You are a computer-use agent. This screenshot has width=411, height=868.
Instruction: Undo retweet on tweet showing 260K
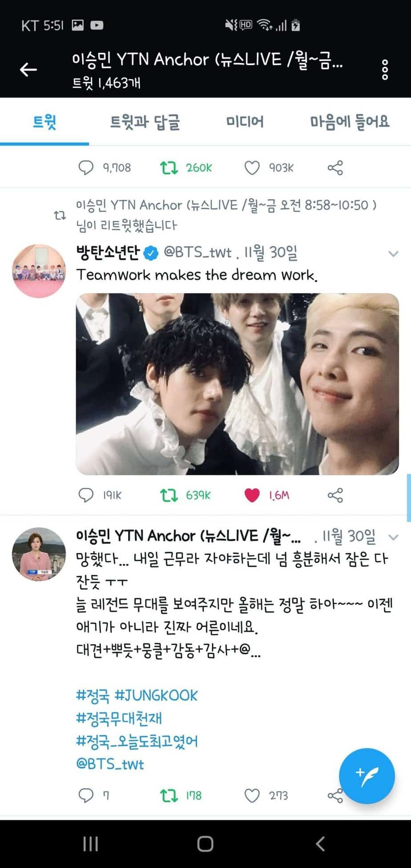click(x=169, y=168)
